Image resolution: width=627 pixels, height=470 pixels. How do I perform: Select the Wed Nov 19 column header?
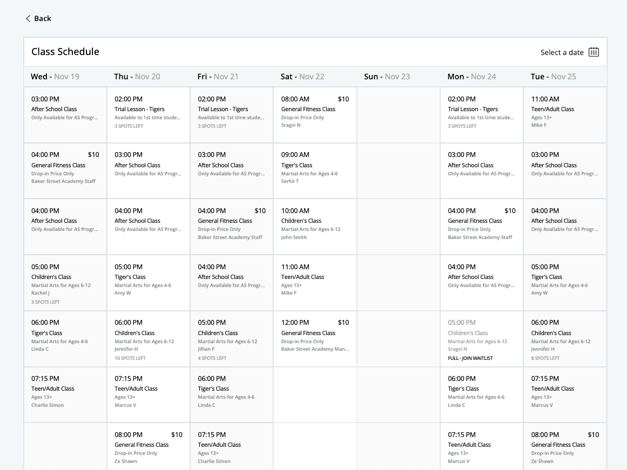pos(55,76)
